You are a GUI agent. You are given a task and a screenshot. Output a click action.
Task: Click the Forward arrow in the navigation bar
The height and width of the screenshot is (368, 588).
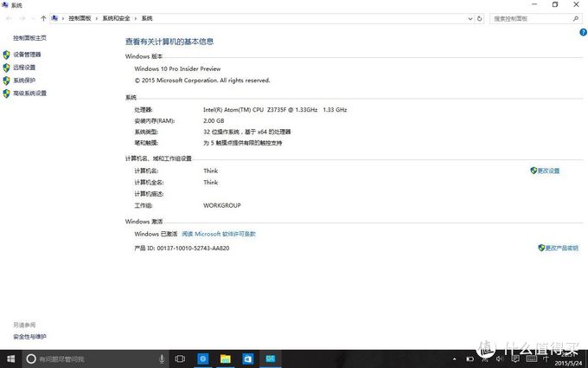(22, 18)
